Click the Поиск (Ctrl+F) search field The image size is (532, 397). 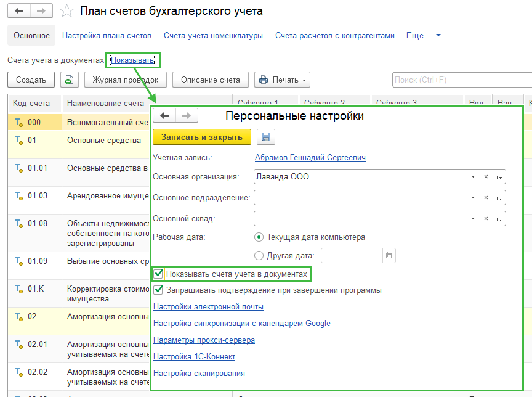pos(462,80)
